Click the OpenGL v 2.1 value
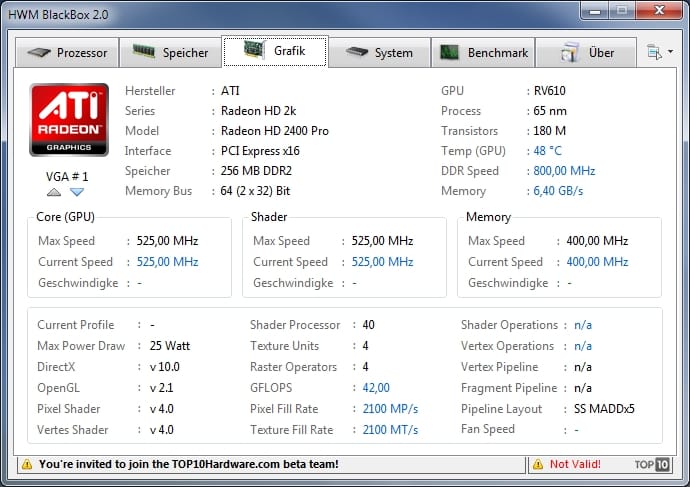The width and height of the screenshot is (690, 487). (161, 388)
